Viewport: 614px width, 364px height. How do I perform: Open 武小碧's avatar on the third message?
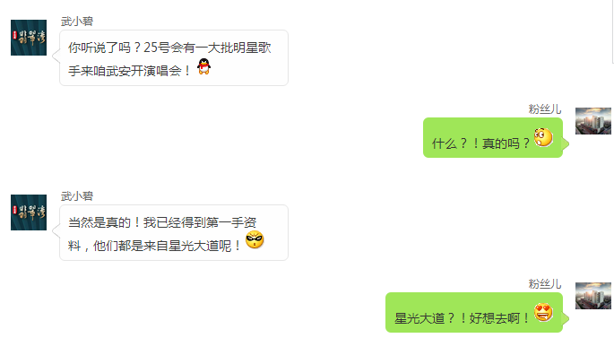[x=29, y=212]
